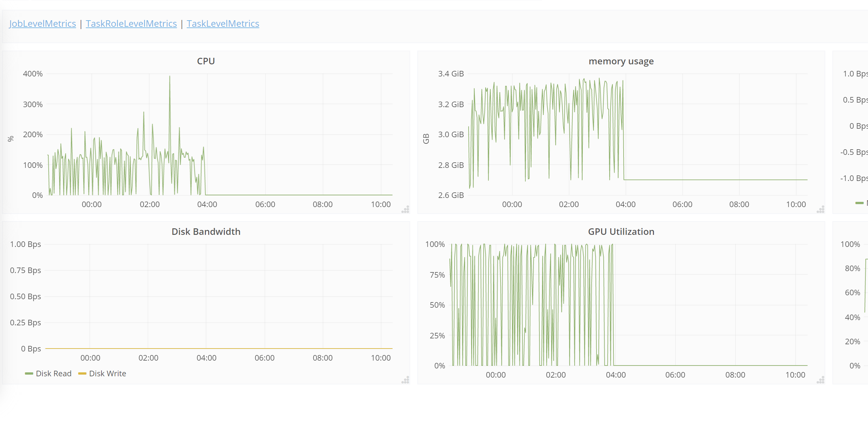Click the memory usage panel resize handle icon
868x422 pixels.
820,209
